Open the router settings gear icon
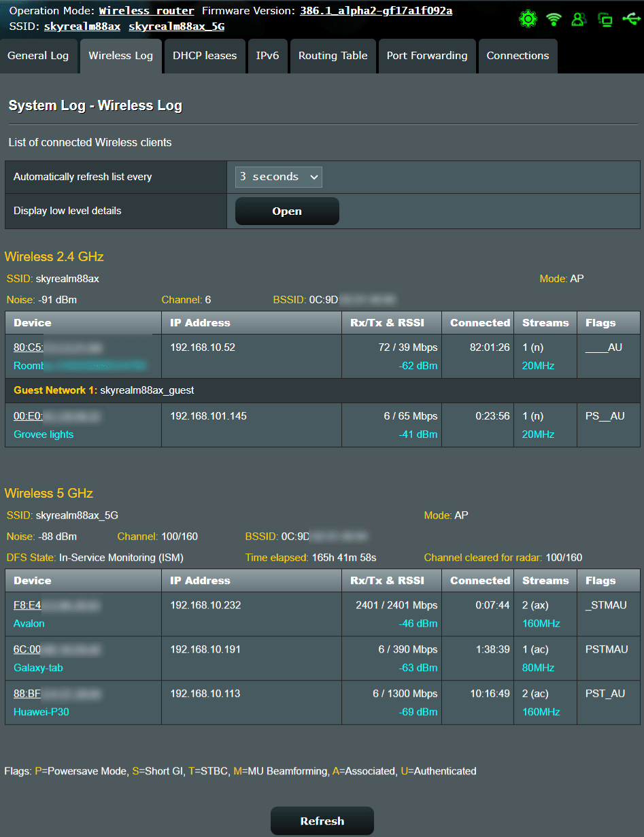This screenshot has height=837, width=644. click(528, 19)
